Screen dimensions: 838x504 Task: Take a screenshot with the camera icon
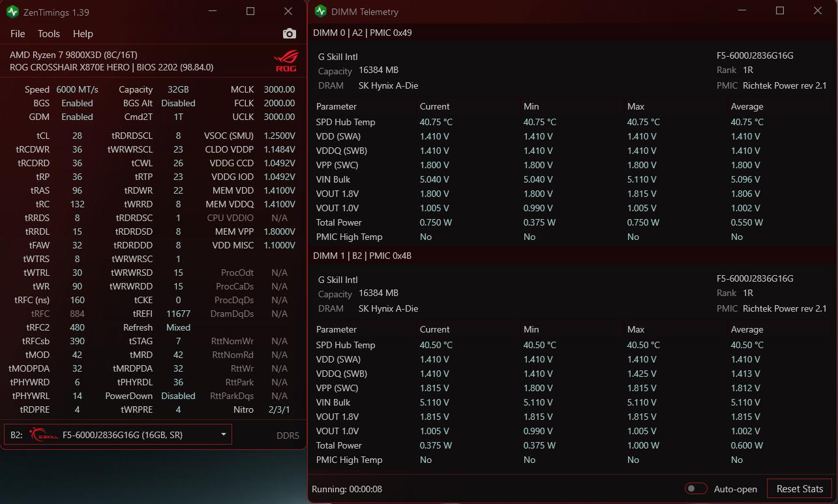click(289, 34)
